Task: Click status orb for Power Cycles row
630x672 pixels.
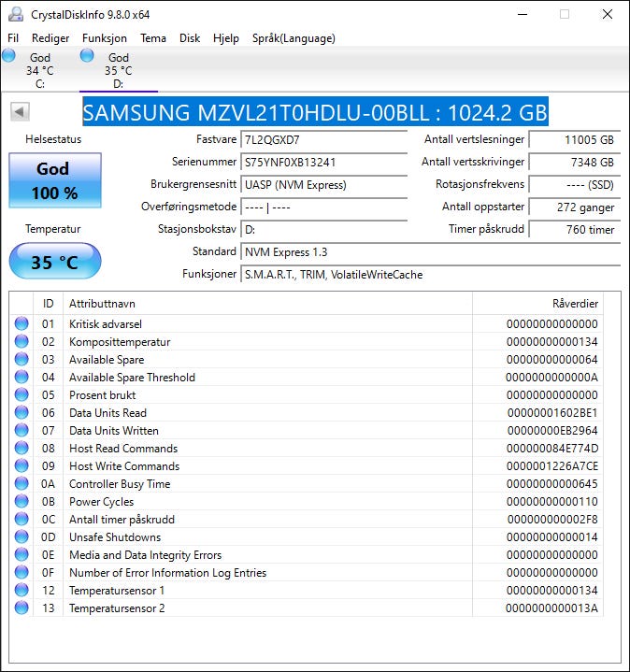Action: (21, 501)
